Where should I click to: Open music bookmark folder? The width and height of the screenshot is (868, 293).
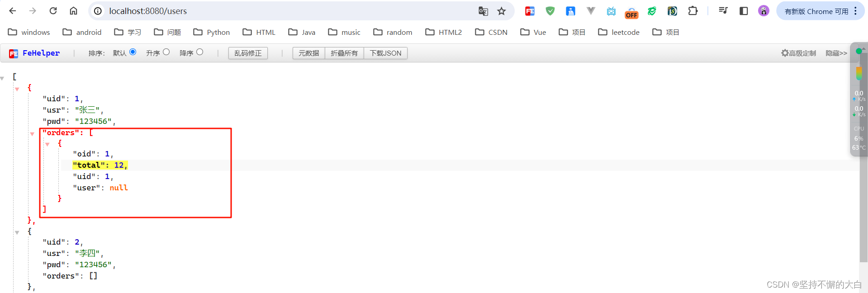pos(344,32)
